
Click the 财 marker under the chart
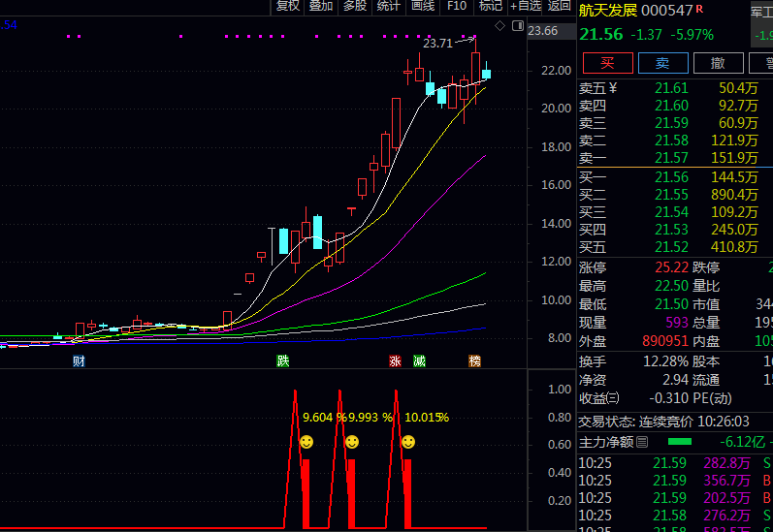click(79, 361)
